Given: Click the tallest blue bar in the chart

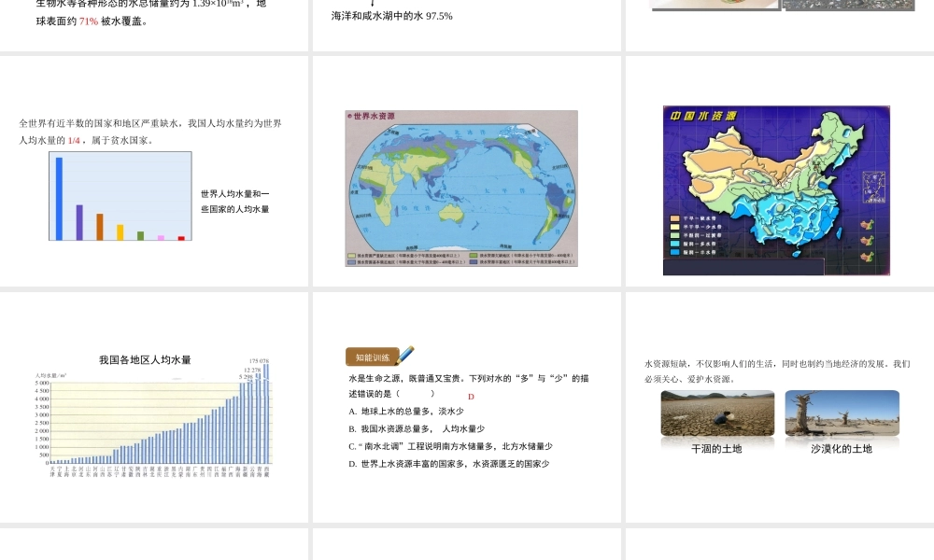Looking at the screenshot, I should tap(59, 199).
